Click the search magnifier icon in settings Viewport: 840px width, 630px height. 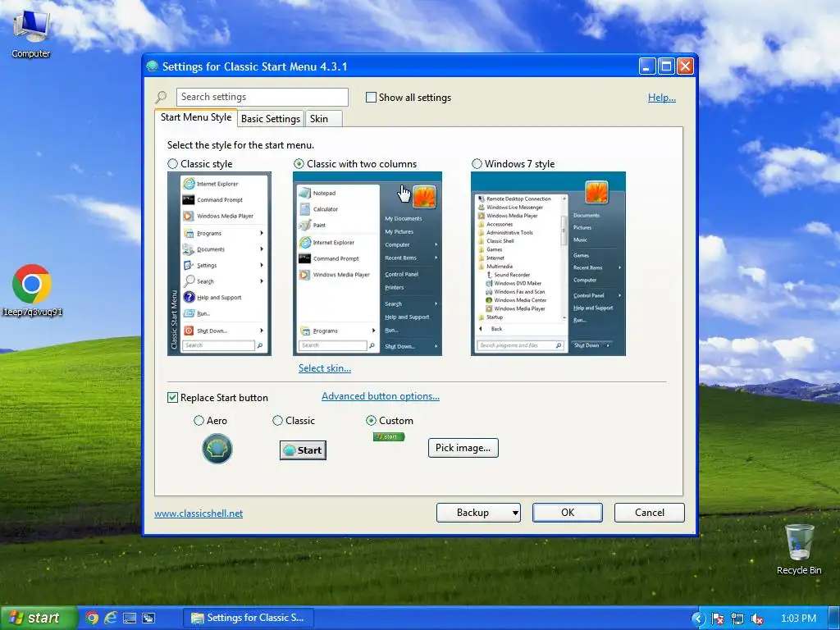coord(161,97)
